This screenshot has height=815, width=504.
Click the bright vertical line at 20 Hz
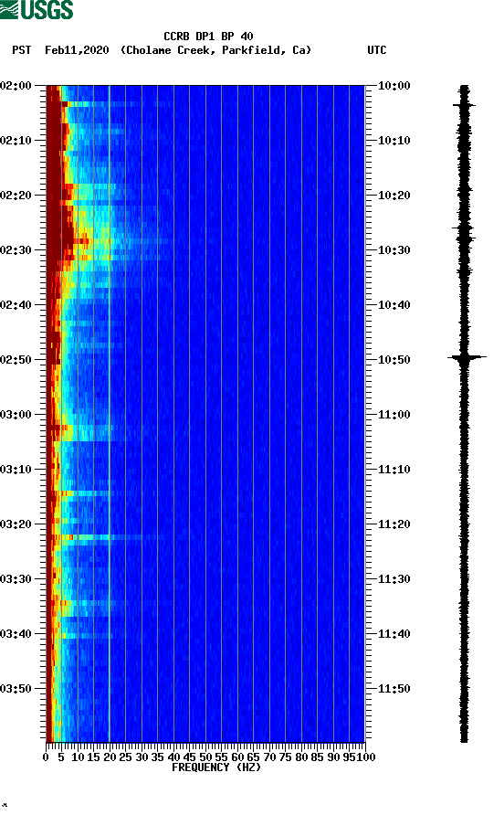pos(110,413)
